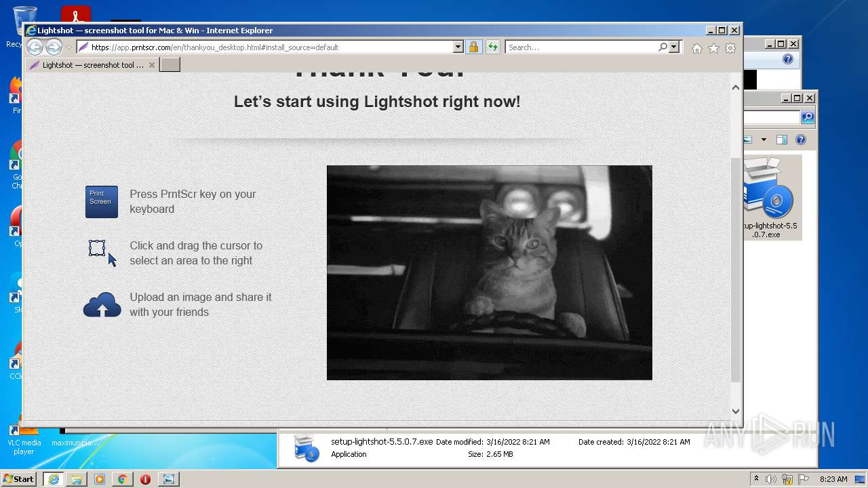Click the network tray icon
Screen dimensions: 868x488
pos(787,479)
